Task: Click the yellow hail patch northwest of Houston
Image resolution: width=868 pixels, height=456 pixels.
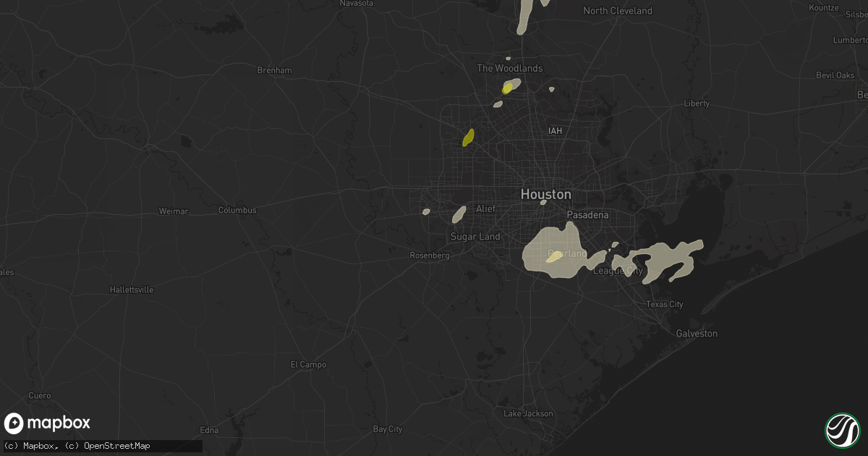Action: click(x=469, y=138)
